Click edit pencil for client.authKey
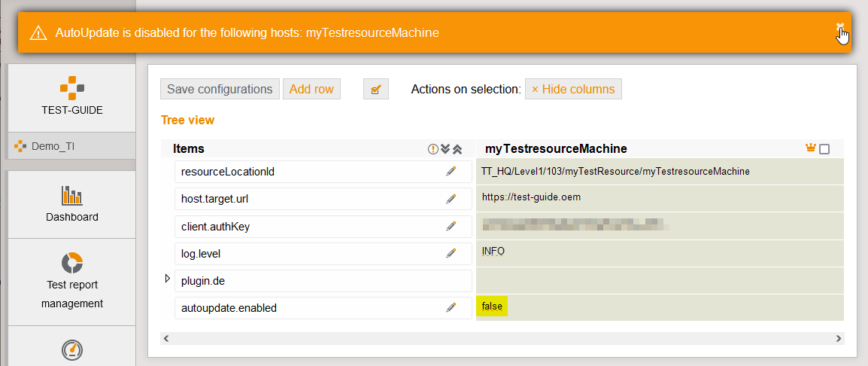 (451, 226)
